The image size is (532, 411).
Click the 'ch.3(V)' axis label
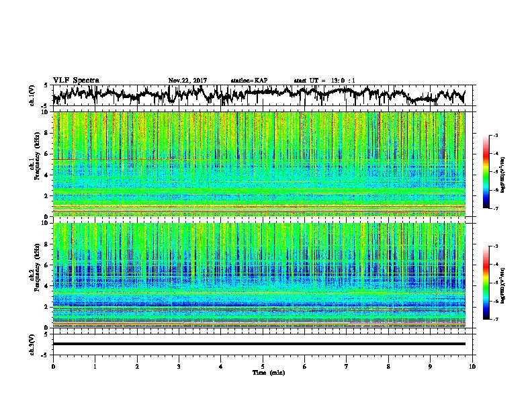32,345
